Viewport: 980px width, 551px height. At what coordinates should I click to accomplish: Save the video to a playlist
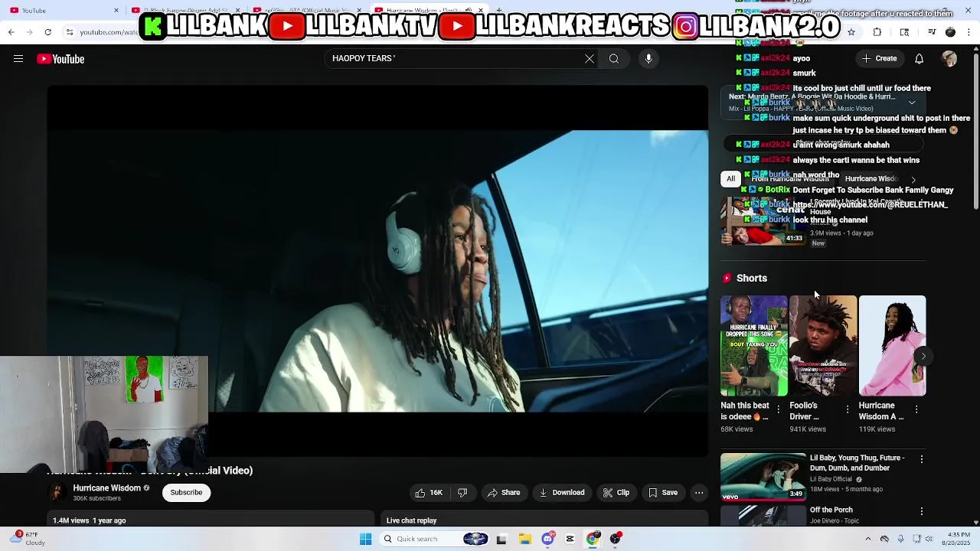point(662,493)
